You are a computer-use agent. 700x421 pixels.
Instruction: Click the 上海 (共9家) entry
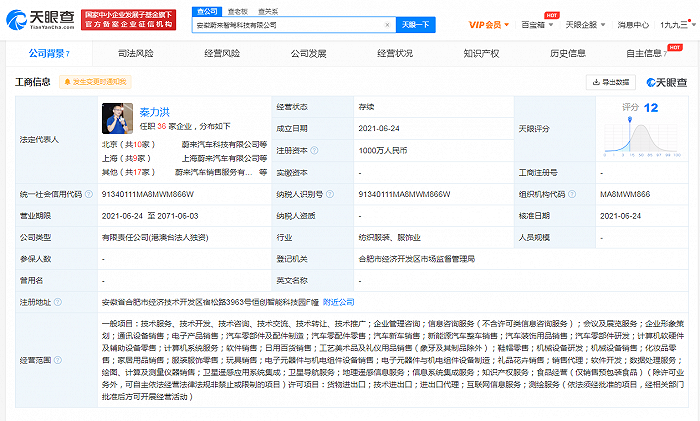pos(126,158)
